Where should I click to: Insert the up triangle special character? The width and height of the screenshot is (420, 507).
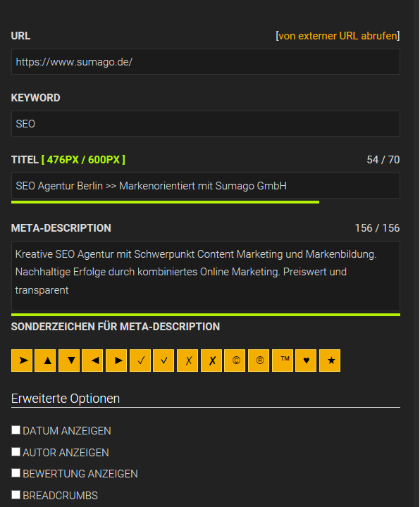click(x=45, y=361)
